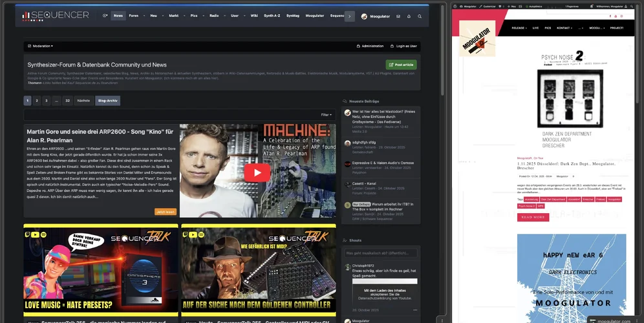Open three-dot menu on Christoph1972's shout

pos(415,310)
